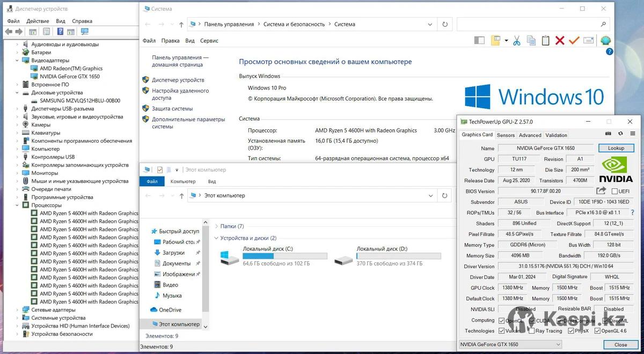
Task: Open the Защита системы link
Action: [x=172, y=108]
